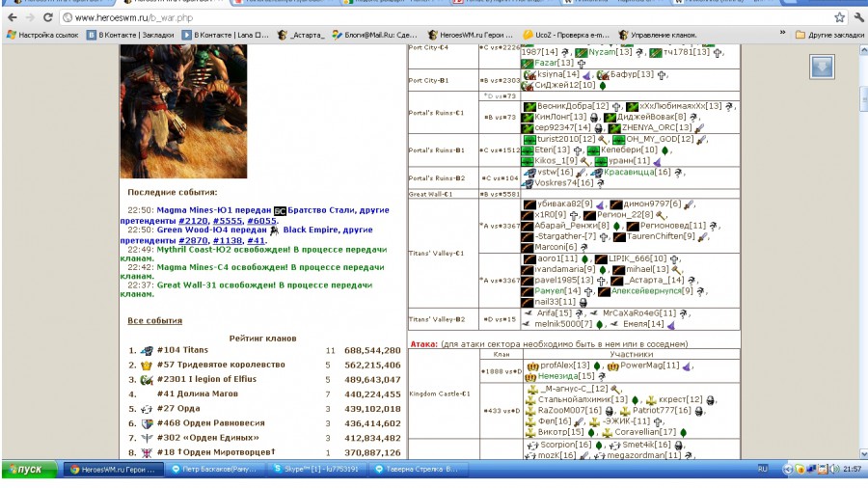
Task: Open the Windows пуск Start button
Action: click(29, 469)
